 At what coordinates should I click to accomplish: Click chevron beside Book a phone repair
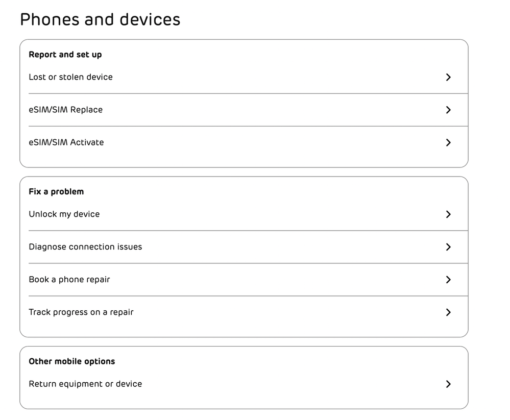coord(448,280)
